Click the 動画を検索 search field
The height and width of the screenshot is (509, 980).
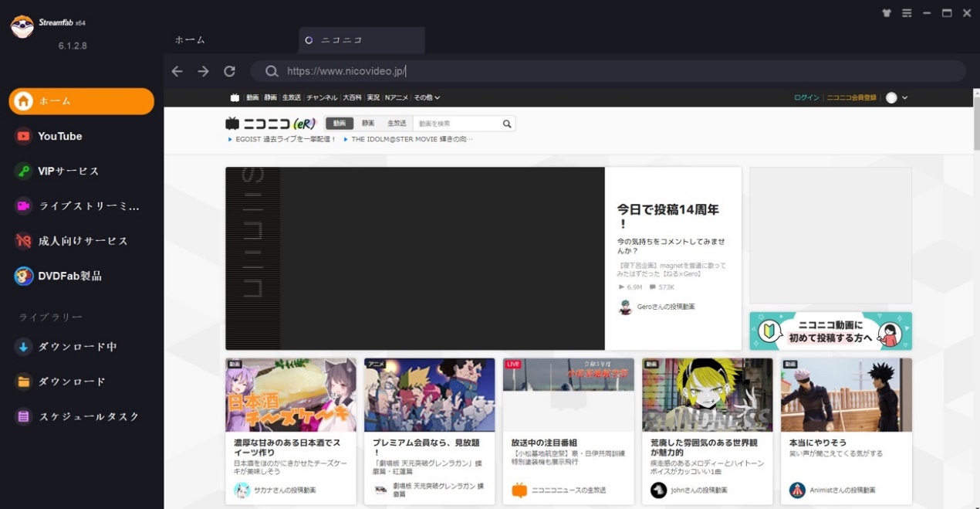tap(456, 124)
